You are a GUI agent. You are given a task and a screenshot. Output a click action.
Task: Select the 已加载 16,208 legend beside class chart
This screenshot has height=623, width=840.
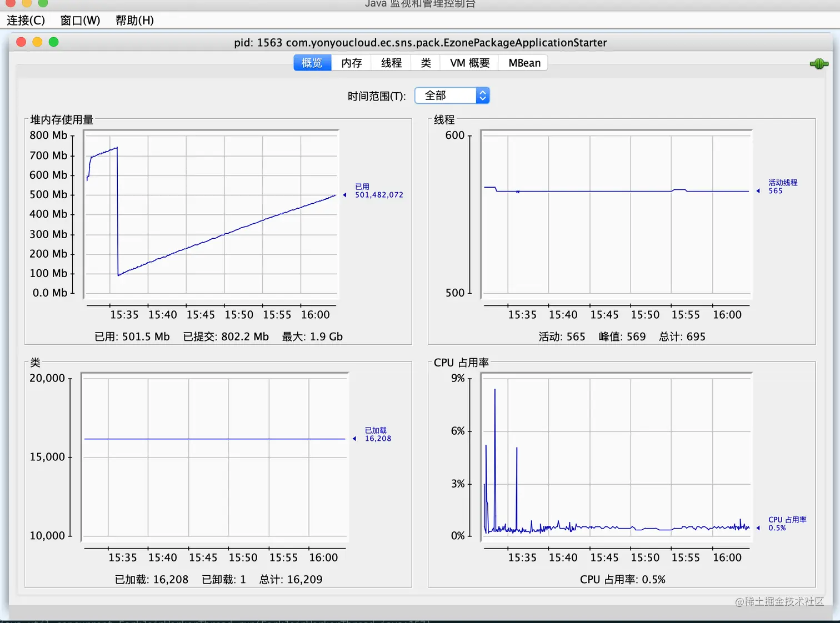coord(378,434)
